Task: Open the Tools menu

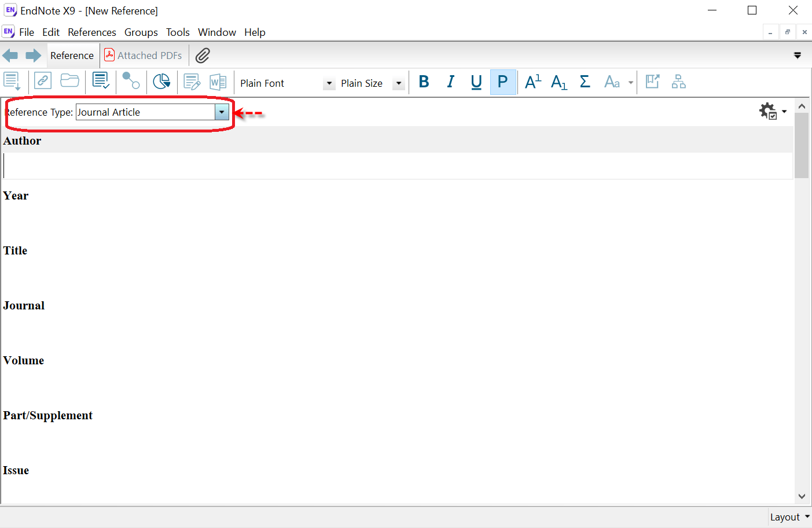Action: 178,32
